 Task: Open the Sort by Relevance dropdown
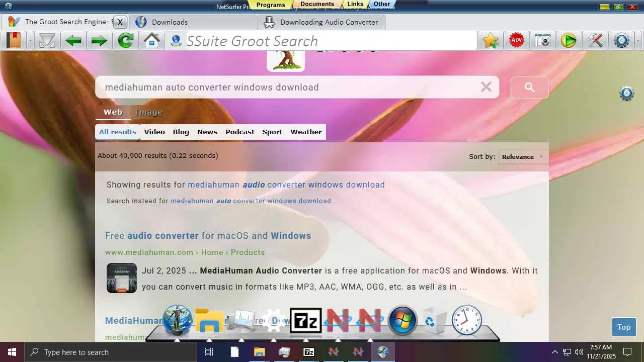tap(523, 156)
